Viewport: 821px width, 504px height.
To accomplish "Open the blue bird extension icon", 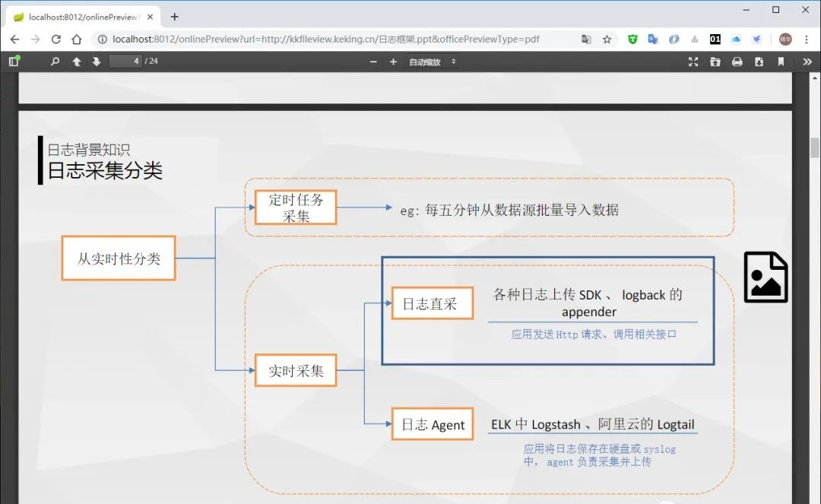I will click(756, 40).
